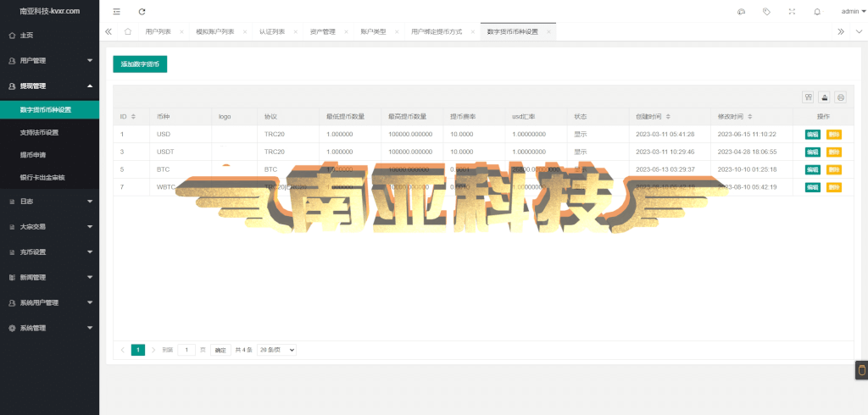Open the tab operations dropdown arrow

(x=860, y=31)
